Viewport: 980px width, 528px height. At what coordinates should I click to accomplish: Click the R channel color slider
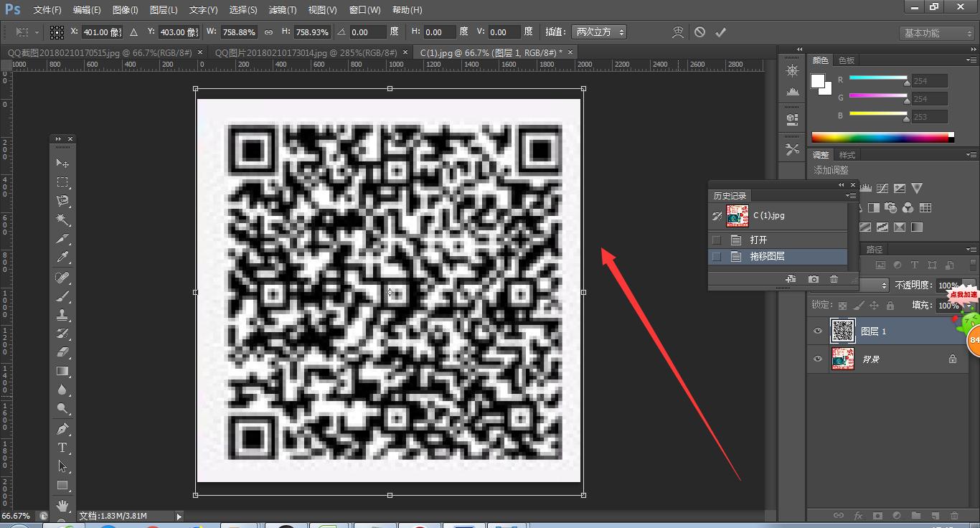click(x=878, y=78)
